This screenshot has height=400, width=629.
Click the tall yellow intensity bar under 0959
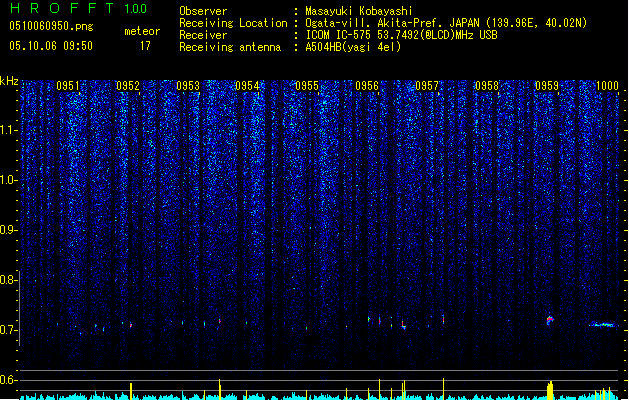click(x=550, y=390)
